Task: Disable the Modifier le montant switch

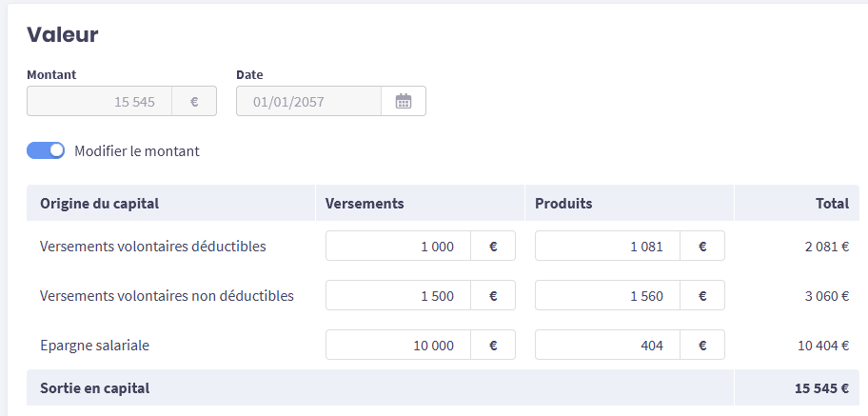Action: 46,150
